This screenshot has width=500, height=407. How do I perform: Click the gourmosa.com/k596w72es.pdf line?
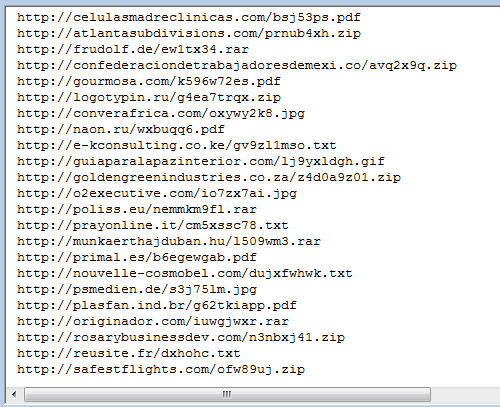coord(149,81)
